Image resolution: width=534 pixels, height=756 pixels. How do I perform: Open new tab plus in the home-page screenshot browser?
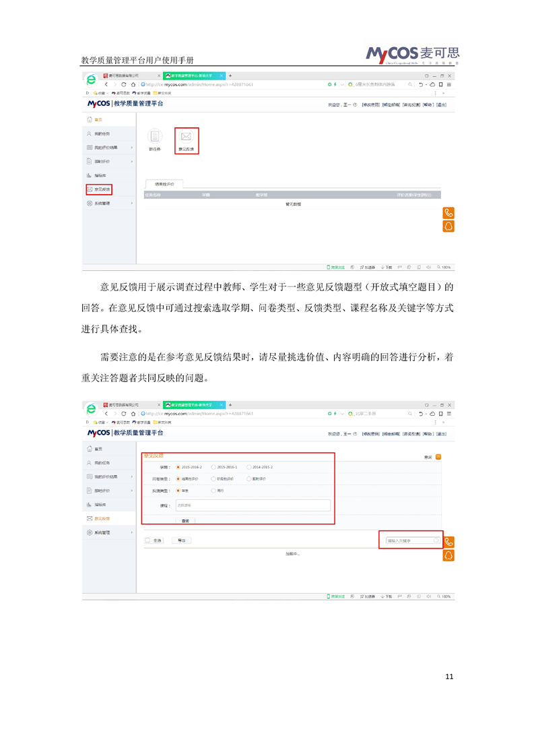click(x=230, y=75)
